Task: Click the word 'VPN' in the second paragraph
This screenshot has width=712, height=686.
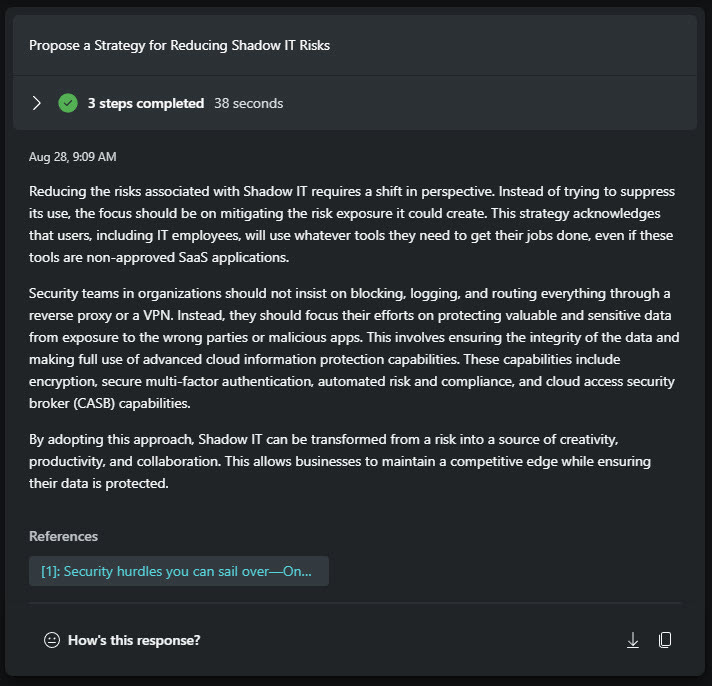Action: [158, 316]
